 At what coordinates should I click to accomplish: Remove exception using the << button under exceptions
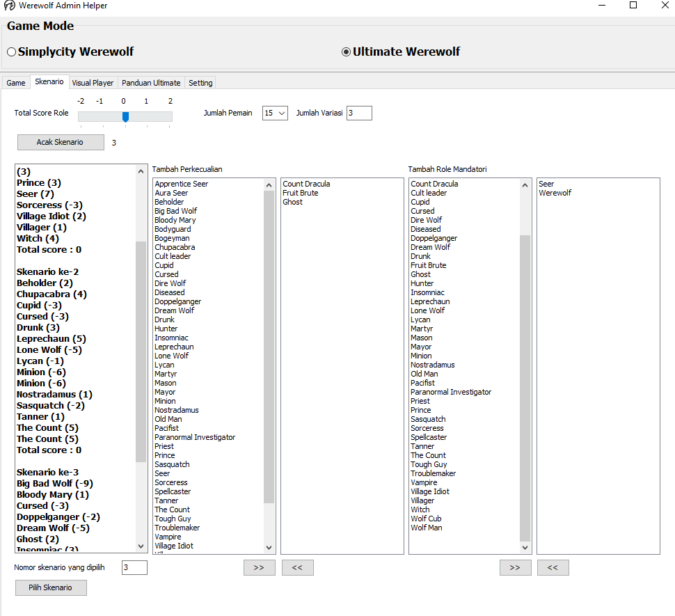pos(297,567)
